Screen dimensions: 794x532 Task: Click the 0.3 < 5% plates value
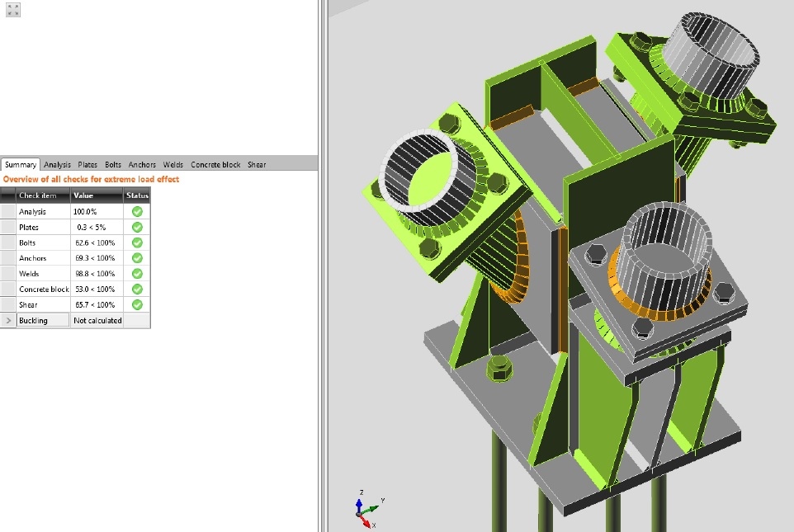91,228
